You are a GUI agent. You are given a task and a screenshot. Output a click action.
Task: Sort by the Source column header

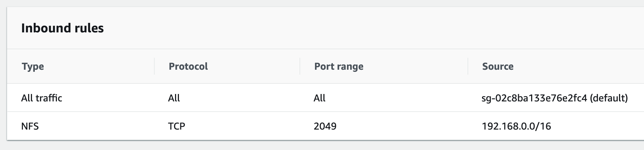(x=498, y=67)
